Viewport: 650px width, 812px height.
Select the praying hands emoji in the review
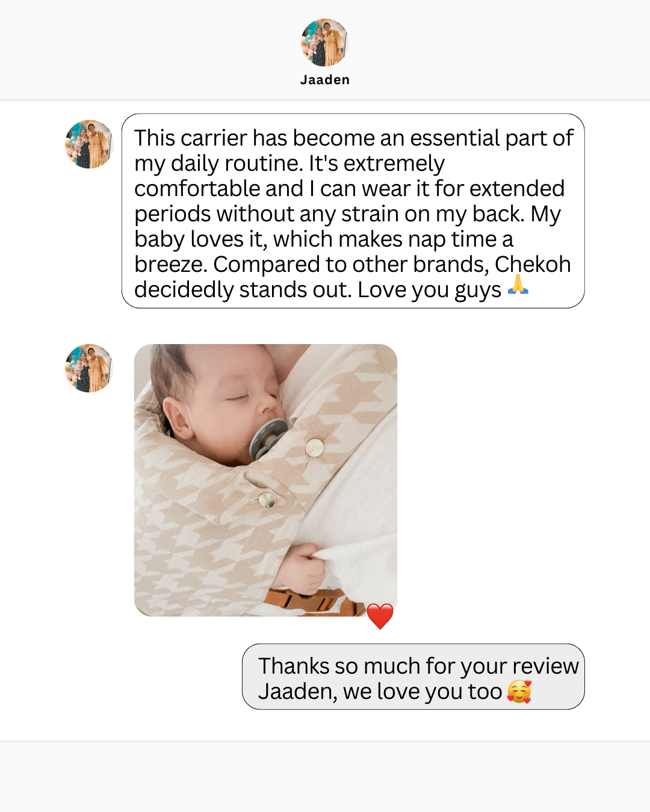pyautogui.click(x=518, y=285)
